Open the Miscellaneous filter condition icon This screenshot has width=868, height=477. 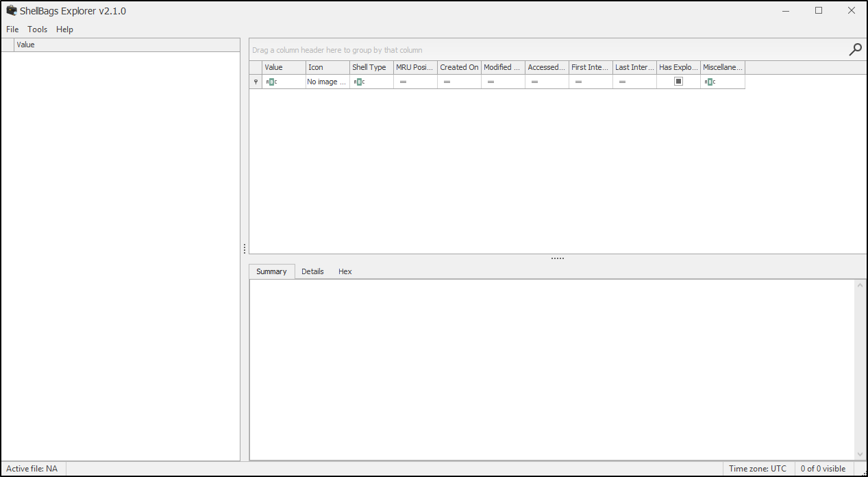710,82
